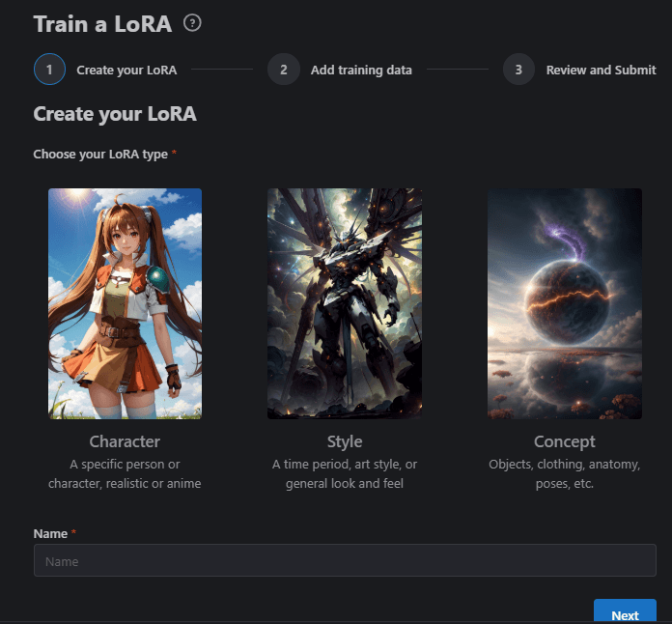This screenshot has width=672, height=624.
Task: Choose the Style mecha robot thumbnail
Action: (345, 303)
